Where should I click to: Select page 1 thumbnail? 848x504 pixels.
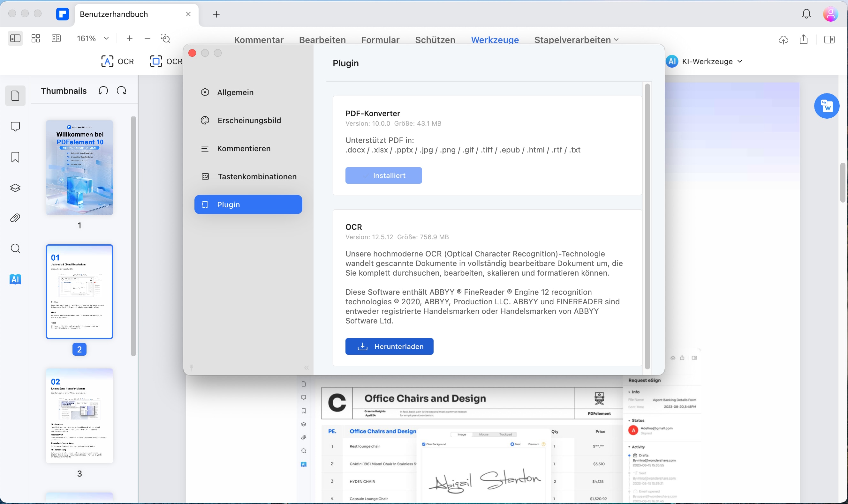coord(79,167)
